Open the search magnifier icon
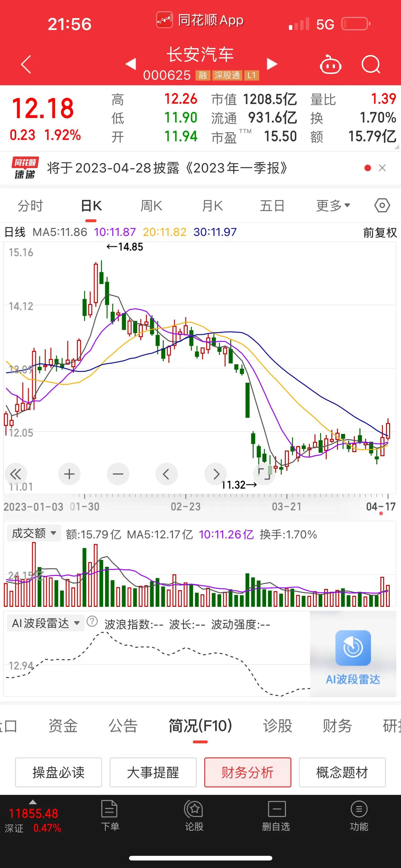 [371, 64]
